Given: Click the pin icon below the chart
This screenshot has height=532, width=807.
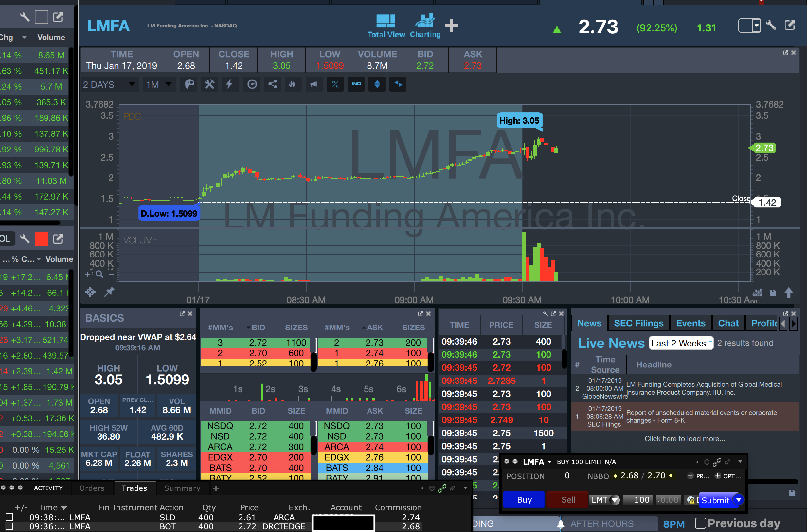Looking at the screenshot, I should click(x=109, y=292).
